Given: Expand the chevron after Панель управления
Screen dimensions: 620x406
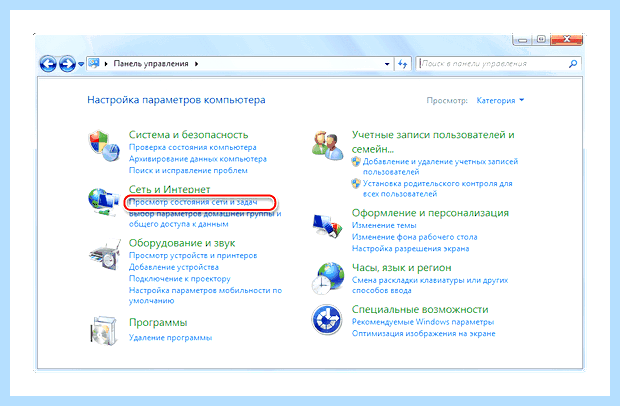Looking at the screenshot, I should pyautogui.click(x=196, y=64).
